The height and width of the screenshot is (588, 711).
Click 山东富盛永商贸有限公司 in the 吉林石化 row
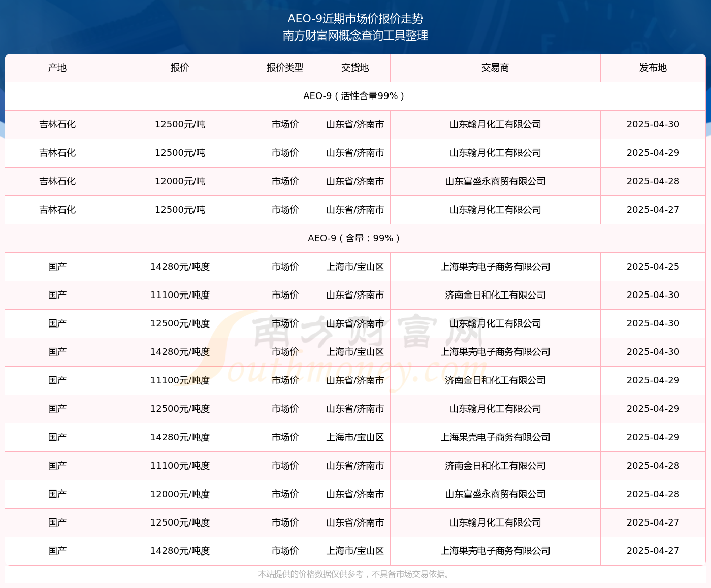495,181
